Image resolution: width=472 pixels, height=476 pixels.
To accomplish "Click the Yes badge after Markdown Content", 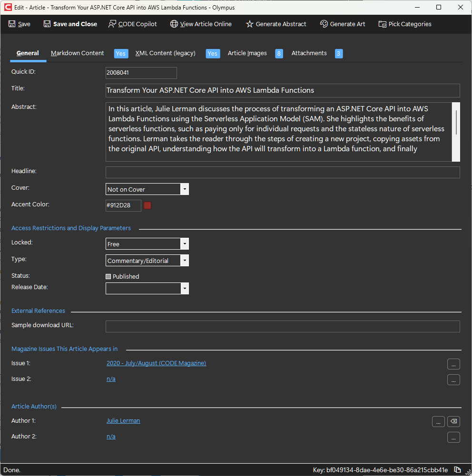I will [x=121, y=53].
